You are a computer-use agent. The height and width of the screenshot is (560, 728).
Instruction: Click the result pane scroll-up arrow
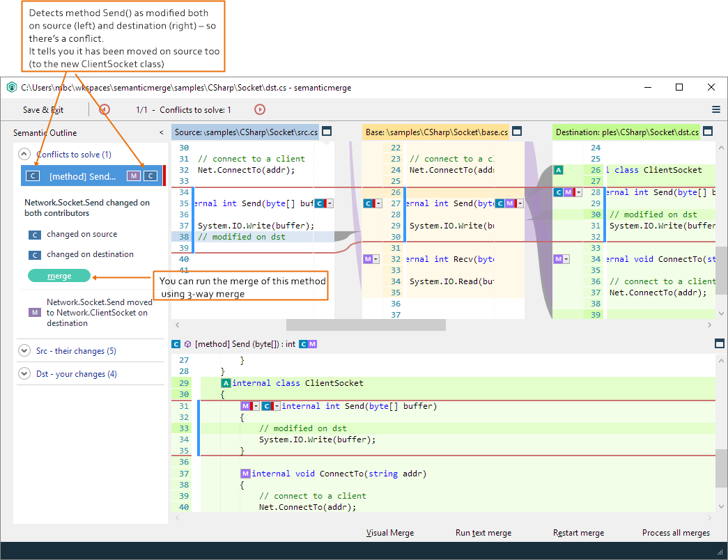click(x=722, y=360)
